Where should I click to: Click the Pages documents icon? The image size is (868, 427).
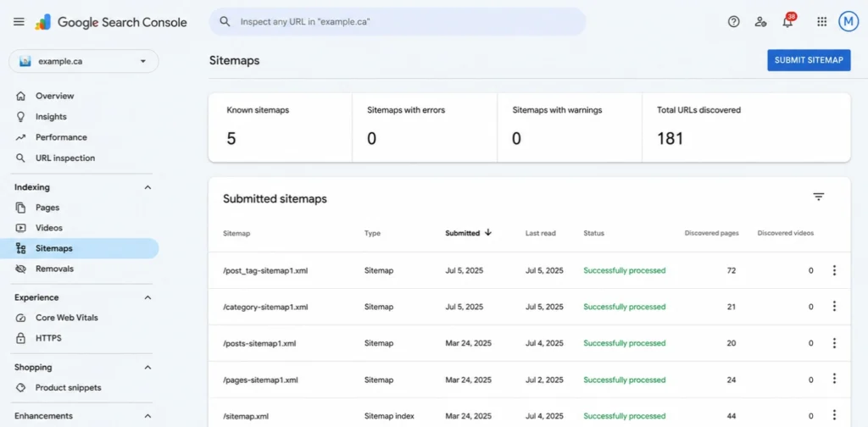pos(21,208)
